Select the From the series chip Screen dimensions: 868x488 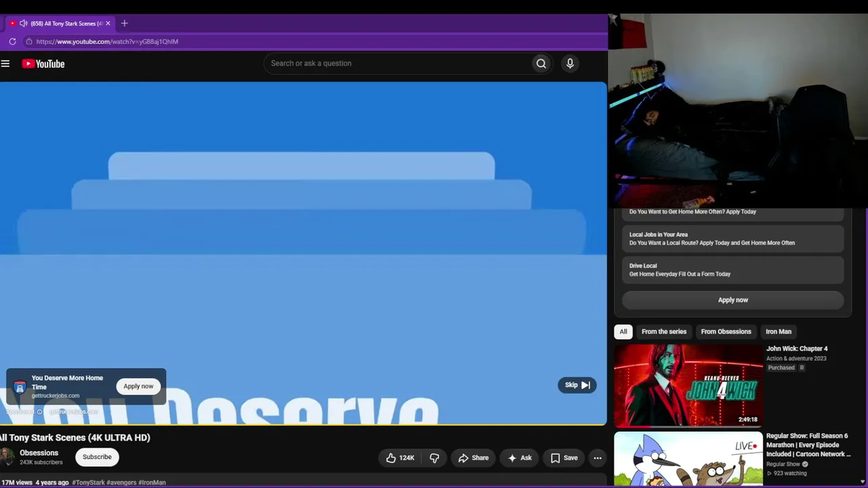[664, 332]
